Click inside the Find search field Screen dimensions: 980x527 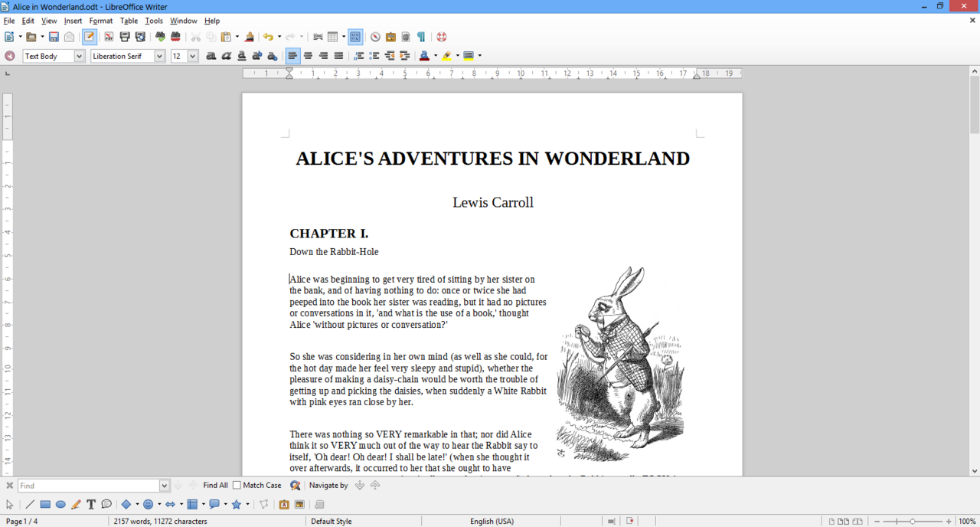89,486
